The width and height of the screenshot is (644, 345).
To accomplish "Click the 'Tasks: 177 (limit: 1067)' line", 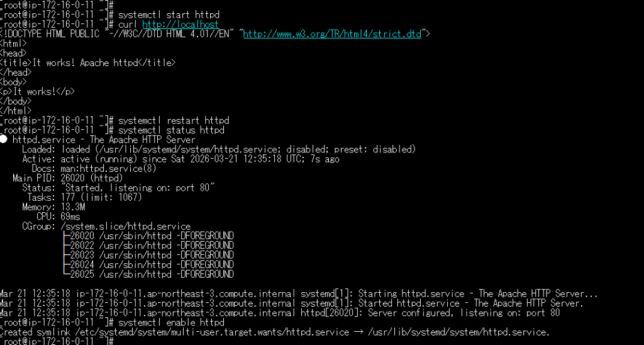I will pos(85,197).
